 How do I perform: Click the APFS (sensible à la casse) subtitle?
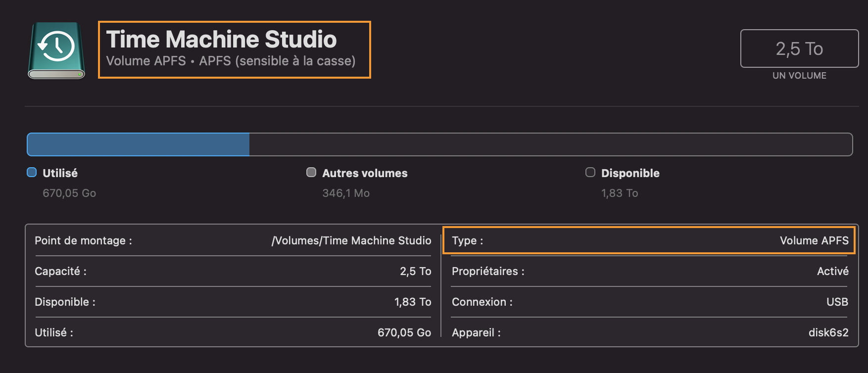277,61
